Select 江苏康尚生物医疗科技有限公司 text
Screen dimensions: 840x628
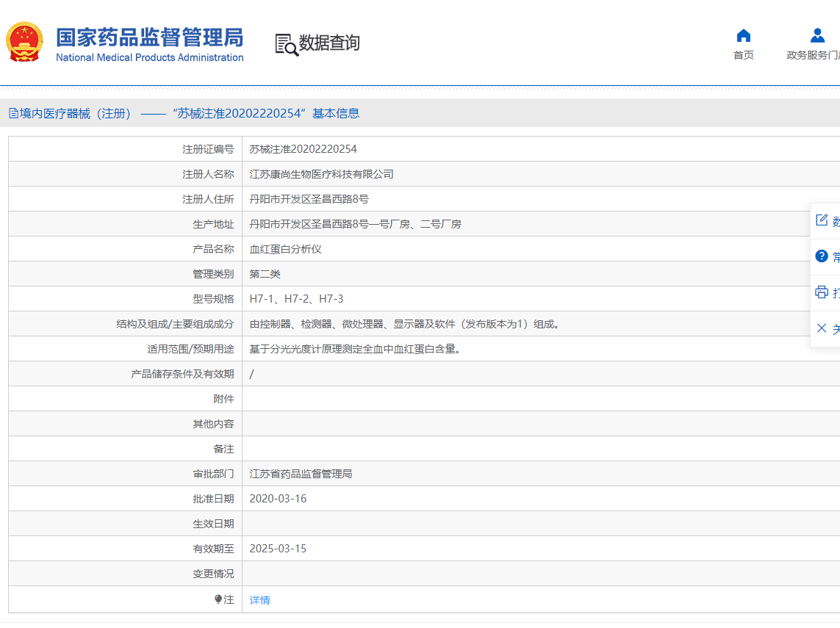[321, 174]
